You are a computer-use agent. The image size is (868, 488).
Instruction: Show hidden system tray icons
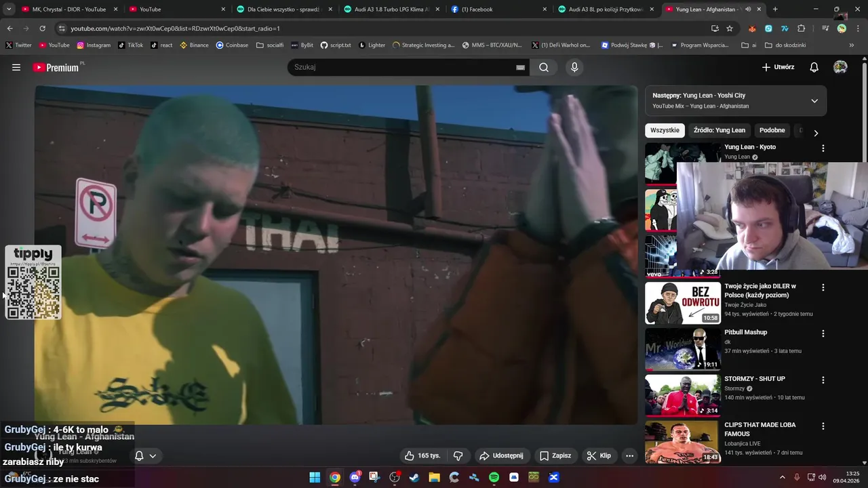pyautogui.click(x=782, y=477)
